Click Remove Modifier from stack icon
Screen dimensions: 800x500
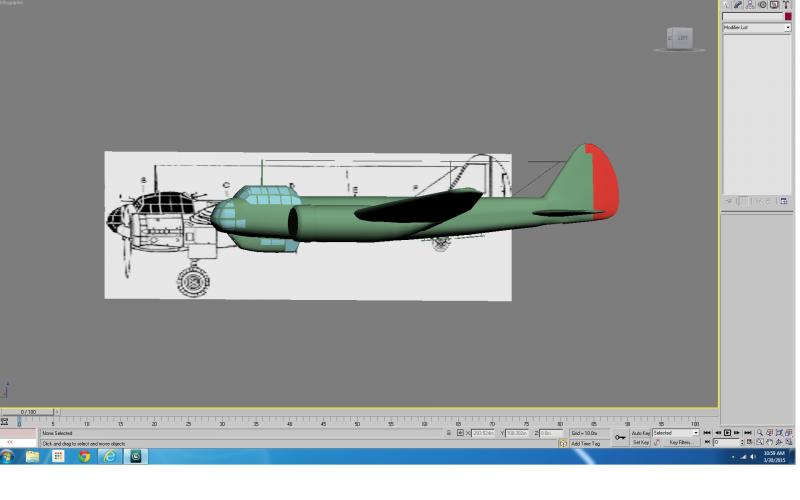(x=767, y=201)
